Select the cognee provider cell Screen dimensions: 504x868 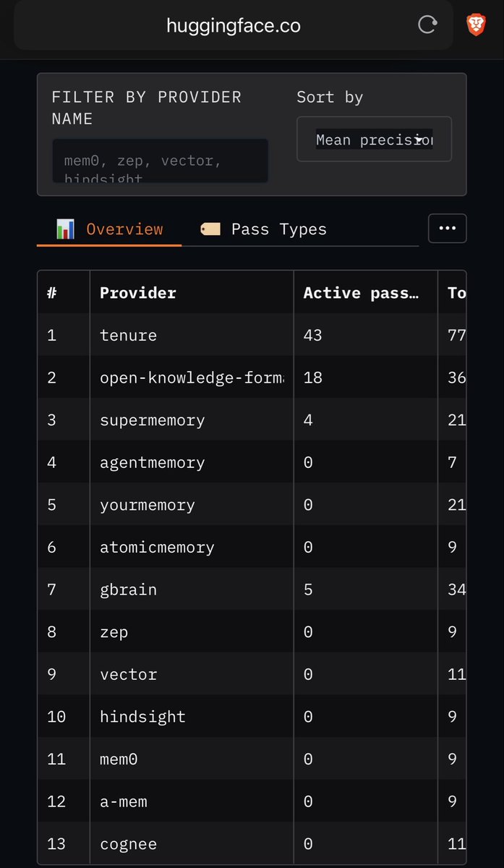click(192, 843)
